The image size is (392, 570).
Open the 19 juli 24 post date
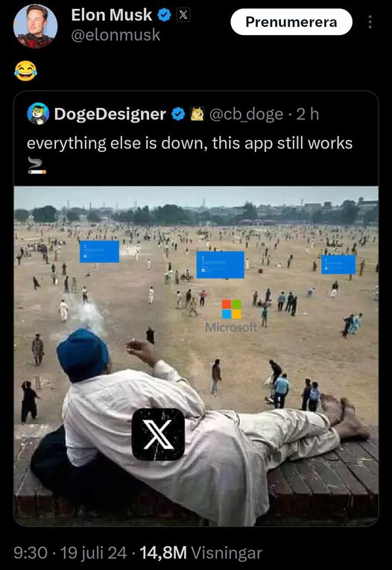click(x=93, y=553)
